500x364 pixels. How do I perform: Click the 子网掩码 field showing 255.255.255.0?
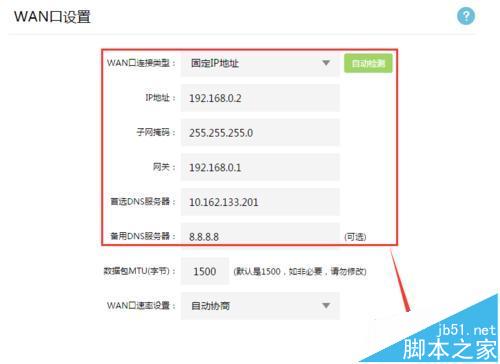[x=260, y=133]
